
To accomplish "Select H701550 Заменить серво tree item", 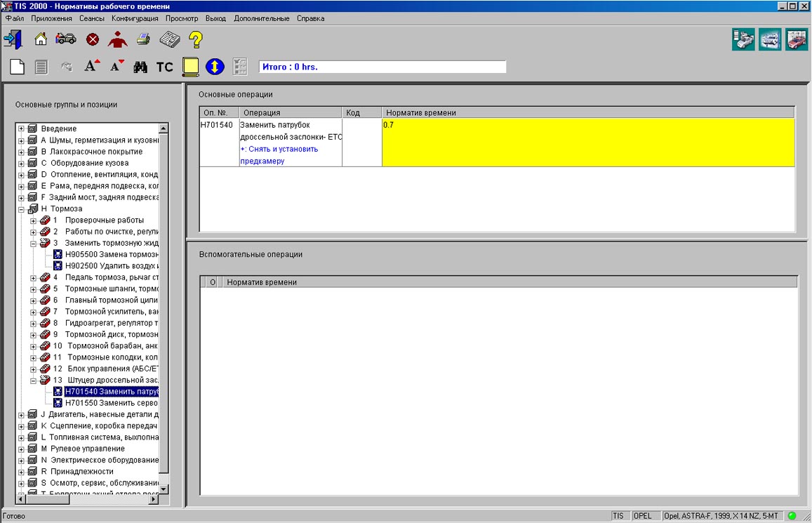I will 111,404.
